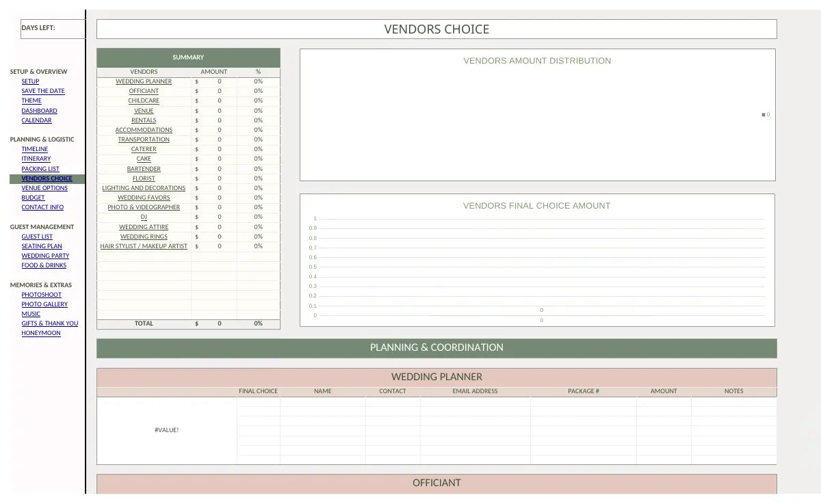Open the MUSIC link in sidebar
The height and width of the screenshot is (504, 821).
coord(31,314)
